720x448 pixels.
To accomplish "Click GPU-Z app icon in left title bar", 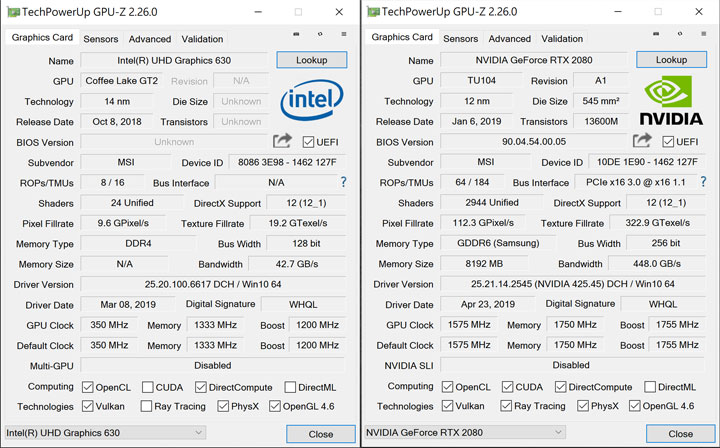I will [x=13, y=12].
